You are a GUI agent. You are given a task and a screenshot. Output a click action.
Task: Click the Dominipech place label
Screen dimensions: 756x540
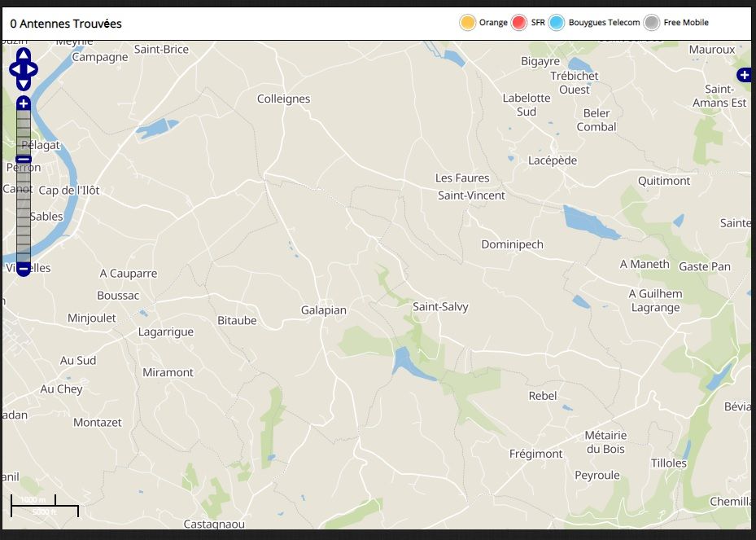tap(512, 244)
